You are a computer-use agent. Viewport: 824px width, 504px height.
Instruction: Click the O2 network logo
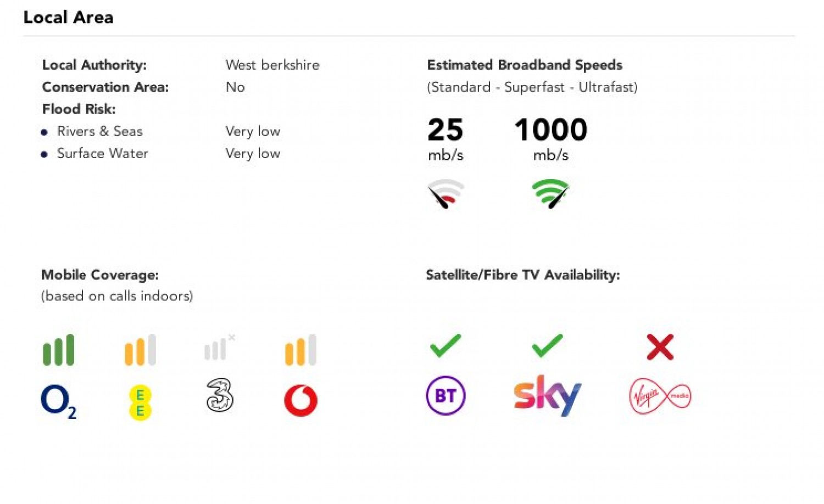click(58, 401)
